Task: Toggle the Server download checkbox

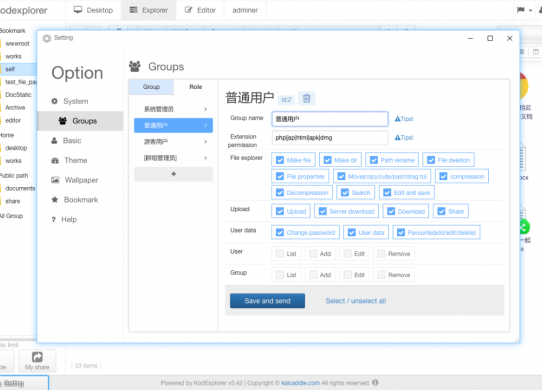Action: coord(323,211)
